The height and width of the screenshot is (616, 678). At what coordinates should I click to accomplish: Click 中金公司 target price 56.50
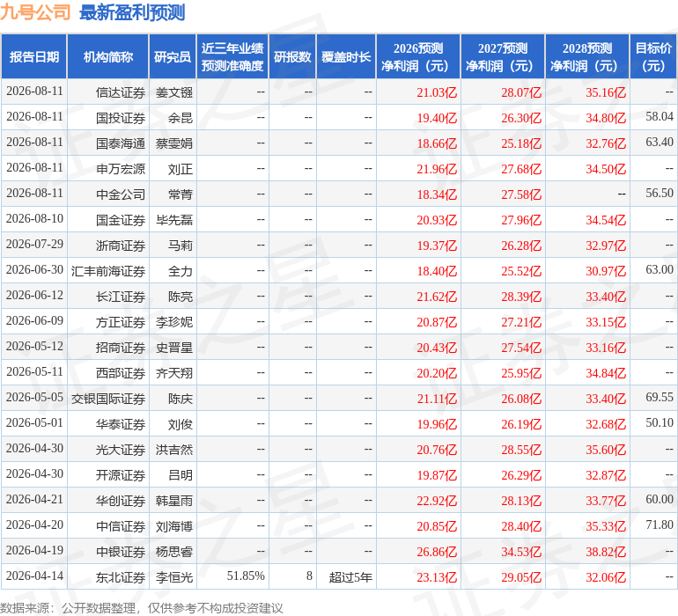click(660, 194)
